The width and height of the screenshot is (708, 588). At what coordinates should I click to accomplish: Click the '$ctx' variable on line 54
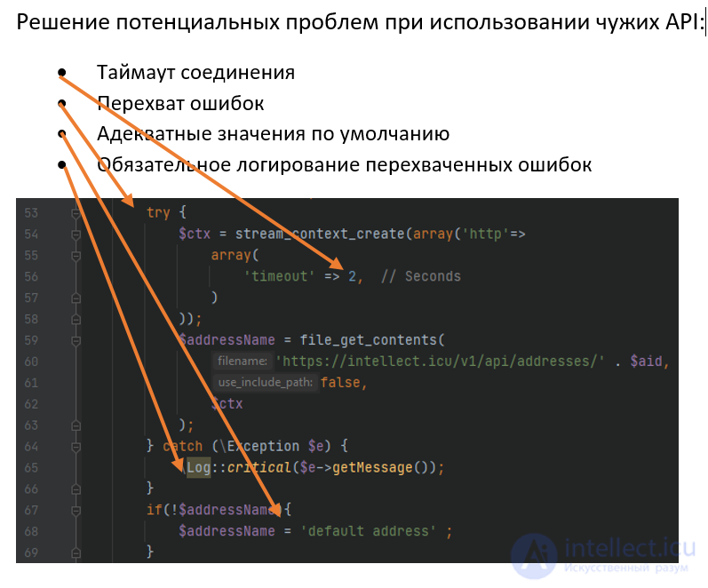[x=195, y=234]
